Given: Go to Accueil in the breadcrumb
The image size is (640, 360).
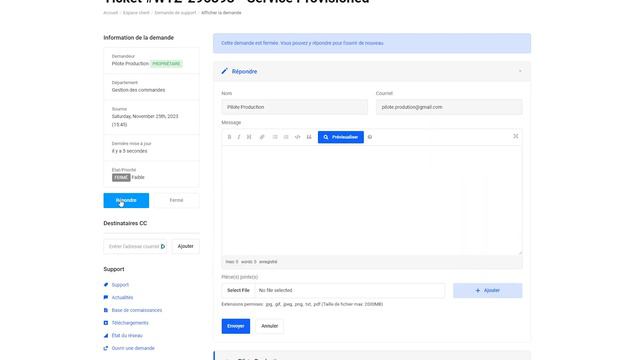Looking at the screenshot, I should (111, 13).
